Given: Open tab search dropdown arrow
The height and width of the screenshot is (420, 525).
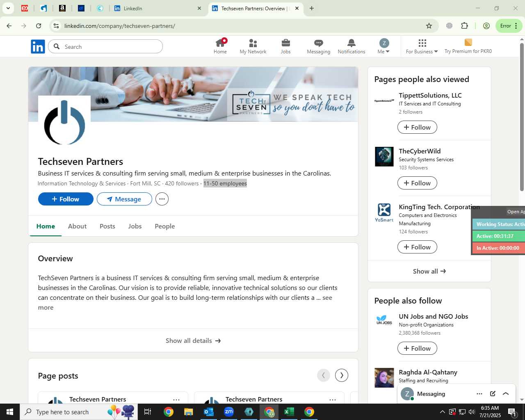Looking at the screenshot, I should point(8,8).
